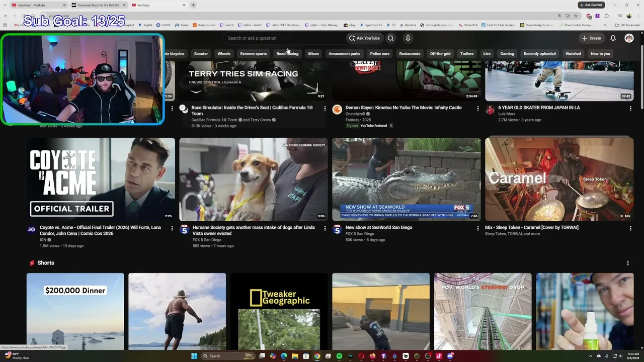Open a new browser tab with plus icon

(x=193, y=5)
